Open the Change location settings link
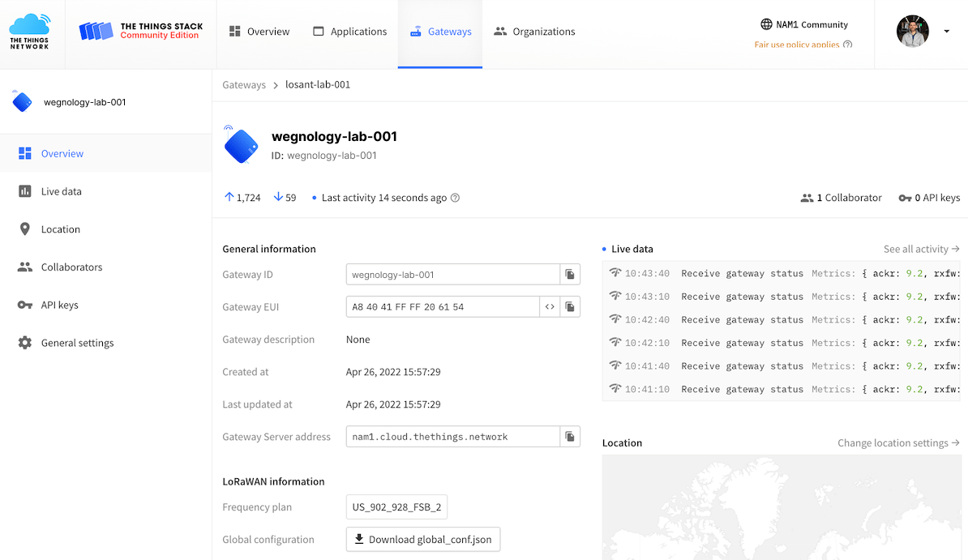968x560 pixels. (x=898, y=442)
